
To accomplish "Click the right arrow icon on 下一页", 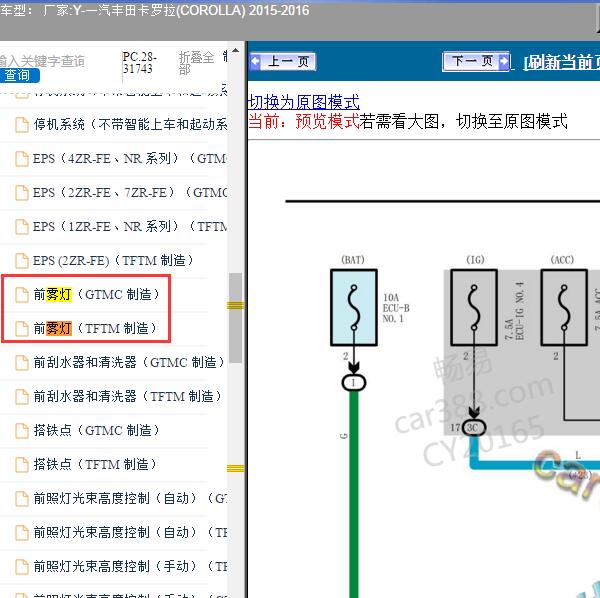I will click(504, 61).
